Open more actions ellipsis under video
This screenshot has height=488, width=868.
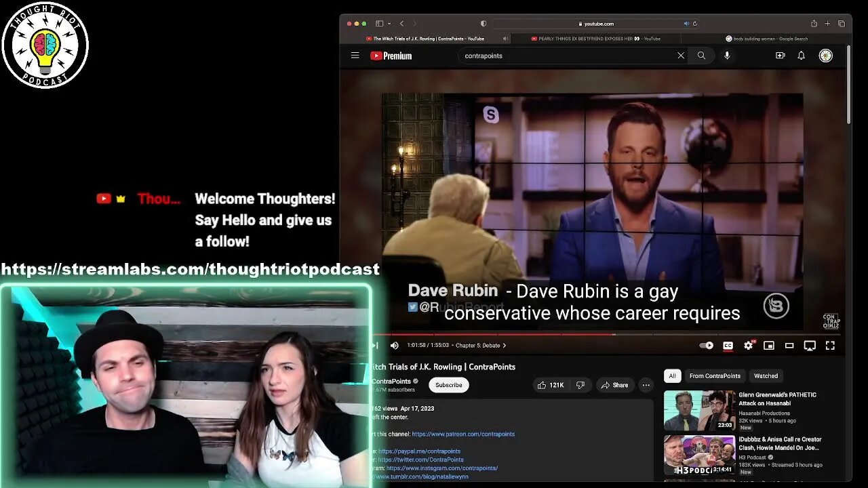(646, 385)
